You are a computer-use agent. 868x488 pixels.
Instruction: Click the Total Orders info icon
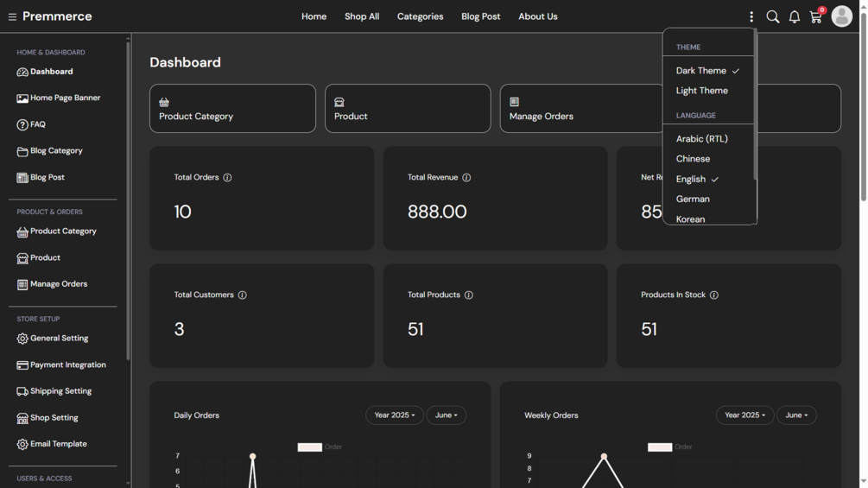227,178
